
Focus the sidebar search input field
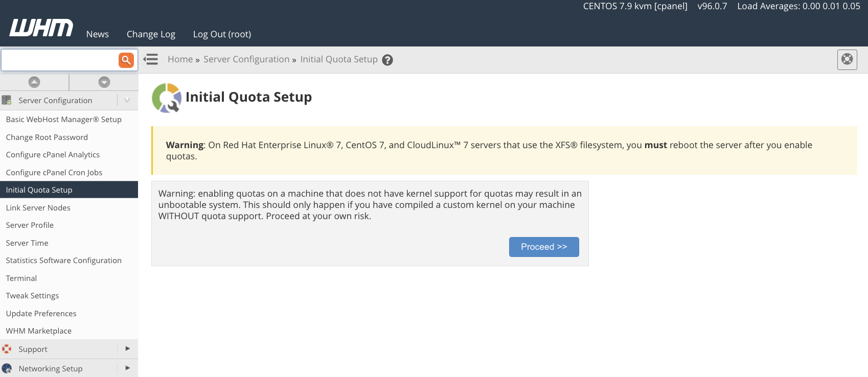[x=60, y=60]
